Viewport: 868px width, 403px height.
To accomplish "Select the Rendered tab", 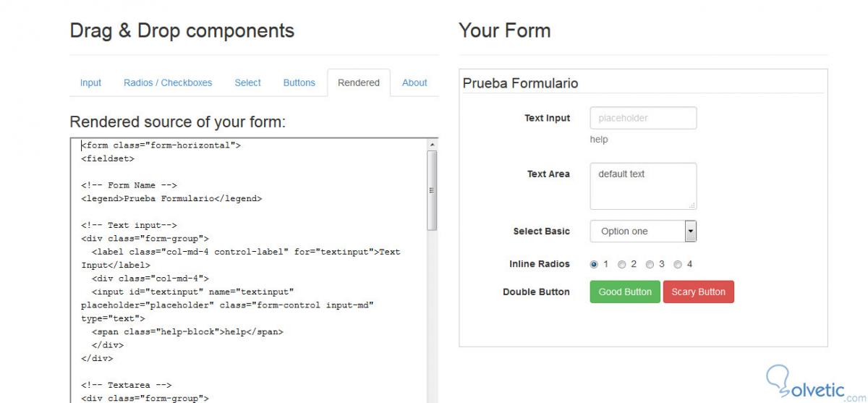I will coord(358,83).
